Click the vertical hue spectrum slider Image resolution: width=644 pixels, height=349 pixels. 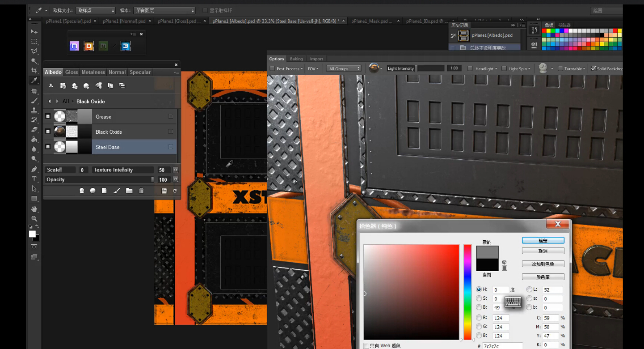pyautogui.click(x=467, y=291)
